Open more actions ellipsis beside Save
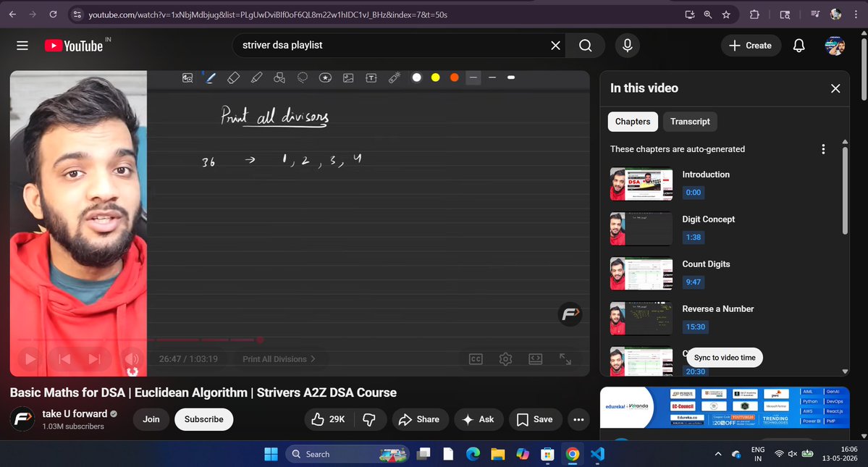 [578, 419]
